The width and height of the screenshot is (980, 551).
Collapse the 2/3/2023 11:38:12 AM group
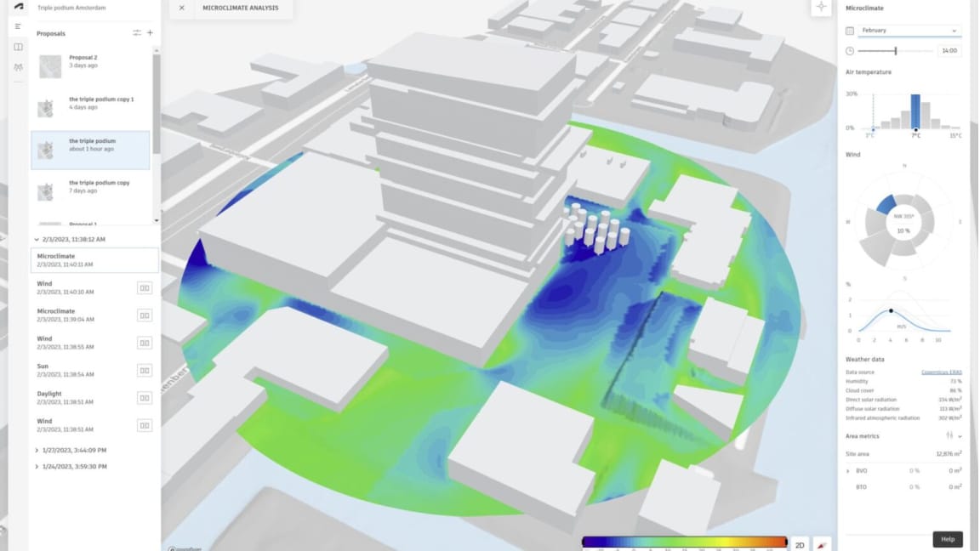[x=37, y=240]
